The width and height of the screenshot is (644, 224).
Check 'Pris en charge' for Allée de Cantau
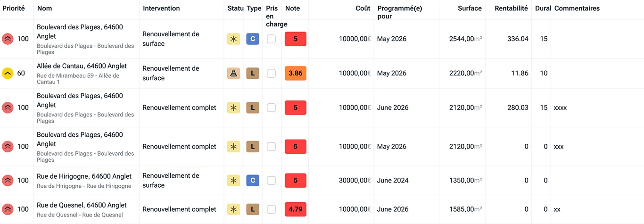click(x=271, y=73)
